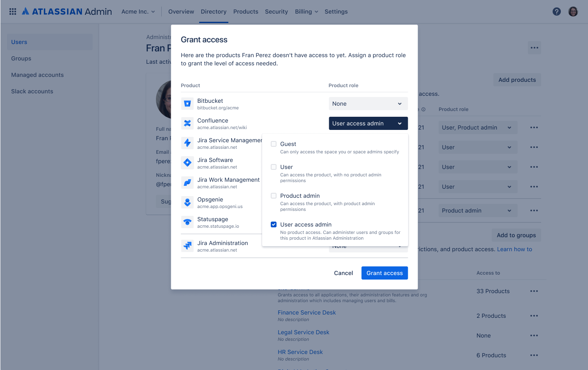This screenshot has height=370, width=588.
Task: Click the 33 Products access count
Action: coord(493,291)
